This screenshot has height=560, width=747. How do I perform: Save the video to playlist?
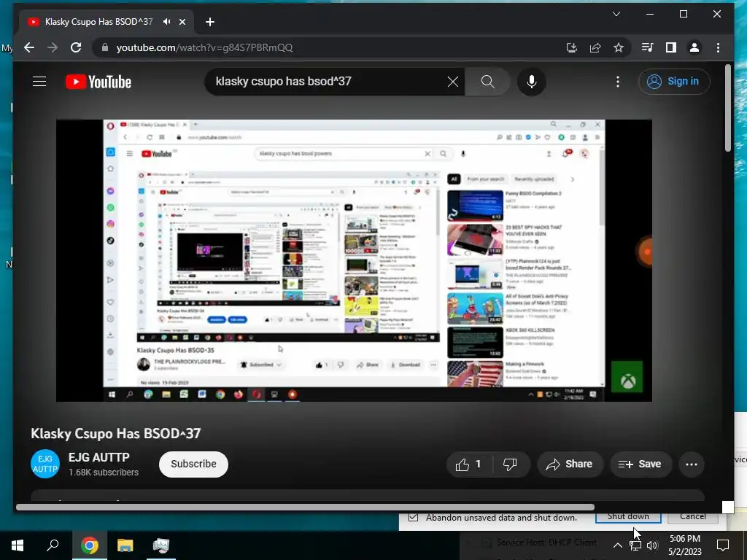tap(640, 464)
